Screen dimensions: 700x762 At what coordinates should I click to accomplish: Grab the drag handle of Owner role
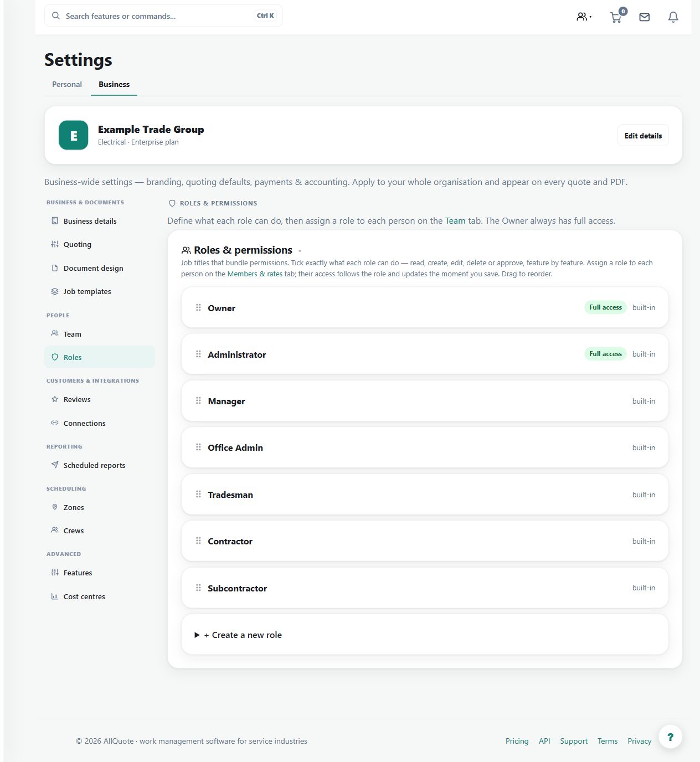pyautogui.click(x=198, y=307)
